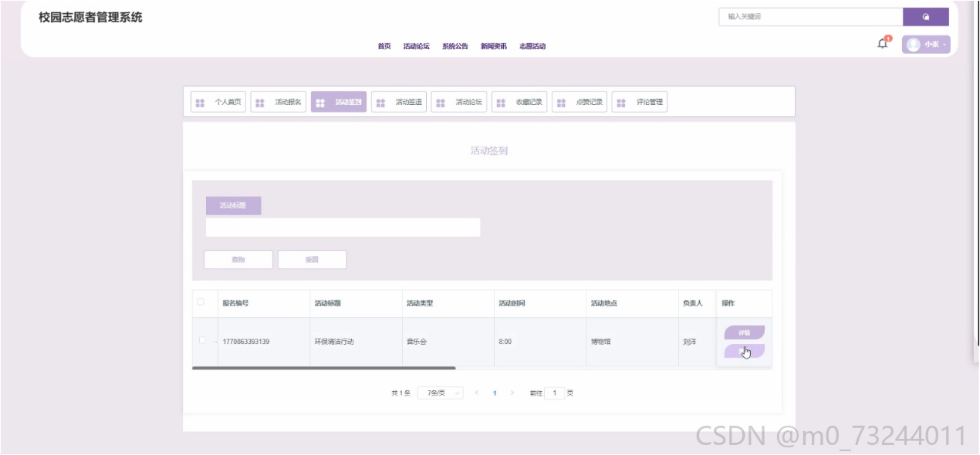980x455 pixels.
Task: Focus the 活动标题 search input field
Action: click(343, 228)
